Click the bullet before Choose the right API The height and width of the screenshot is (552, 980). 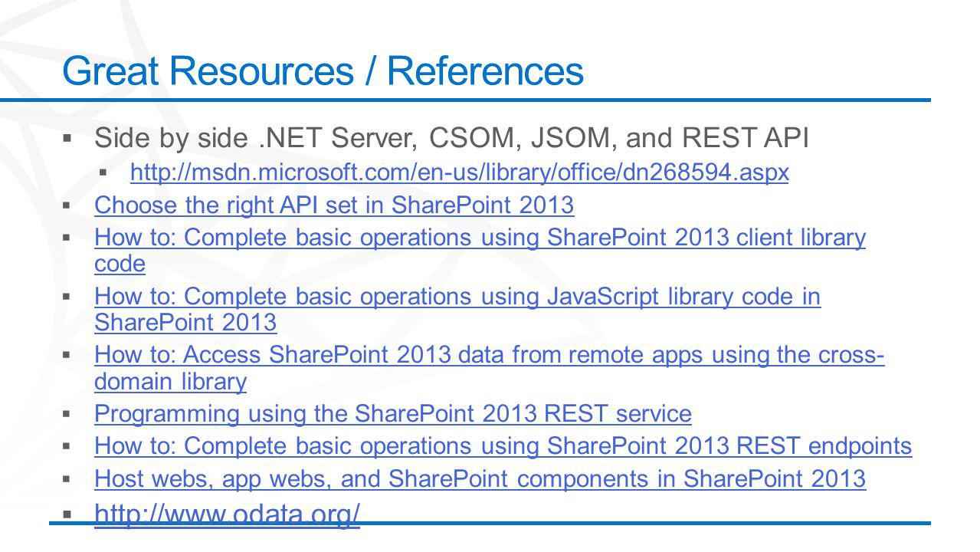click(x=68, y=207)
